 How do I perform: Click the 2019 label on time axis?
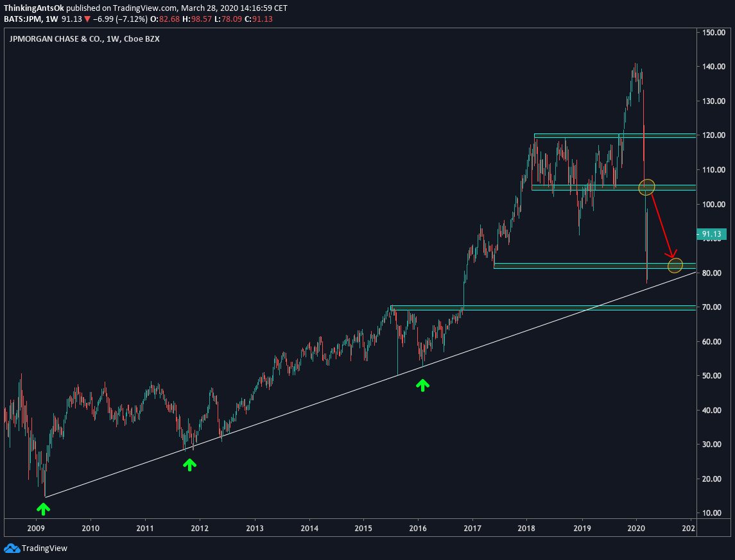[x=582, y=529]
